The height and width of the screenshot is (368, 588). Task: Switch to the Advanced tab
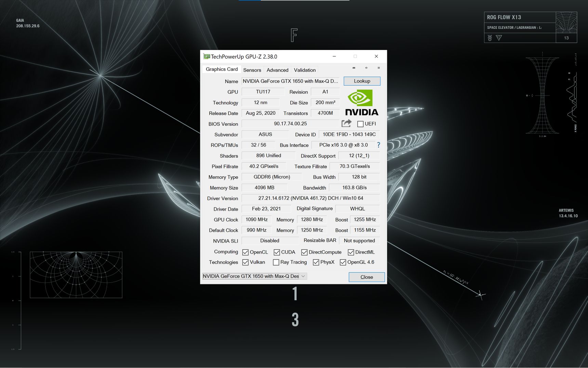point(277,70)
